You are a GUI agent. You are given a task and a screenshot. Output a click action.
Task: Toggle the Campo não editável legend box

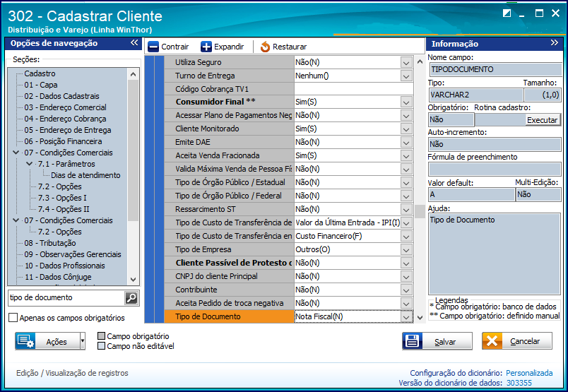[102, 346]
